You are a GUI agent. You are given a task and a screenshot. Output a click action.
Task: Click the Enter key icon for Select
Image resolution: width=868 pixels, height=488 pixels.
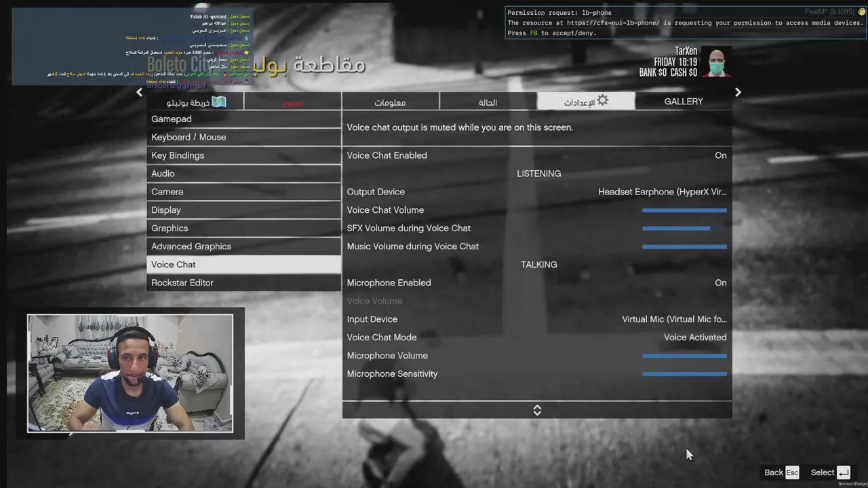coord(843,472)
